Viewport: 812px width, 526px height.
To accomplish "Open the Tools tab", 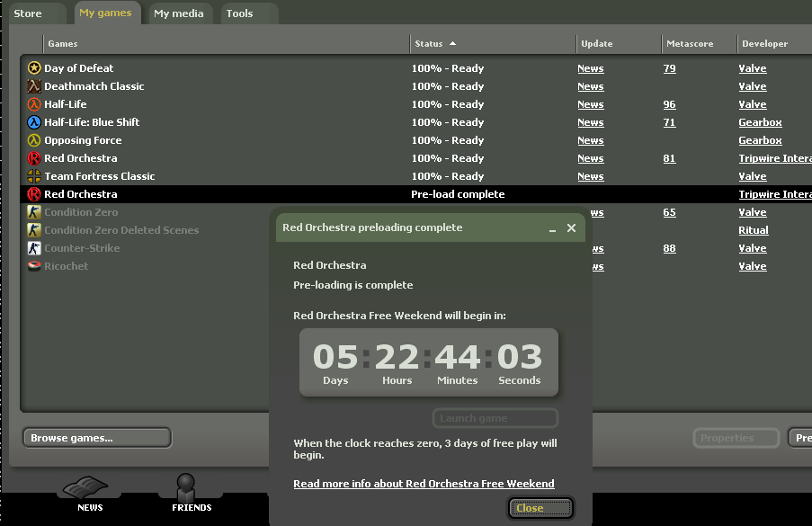I will coord(250,13).
